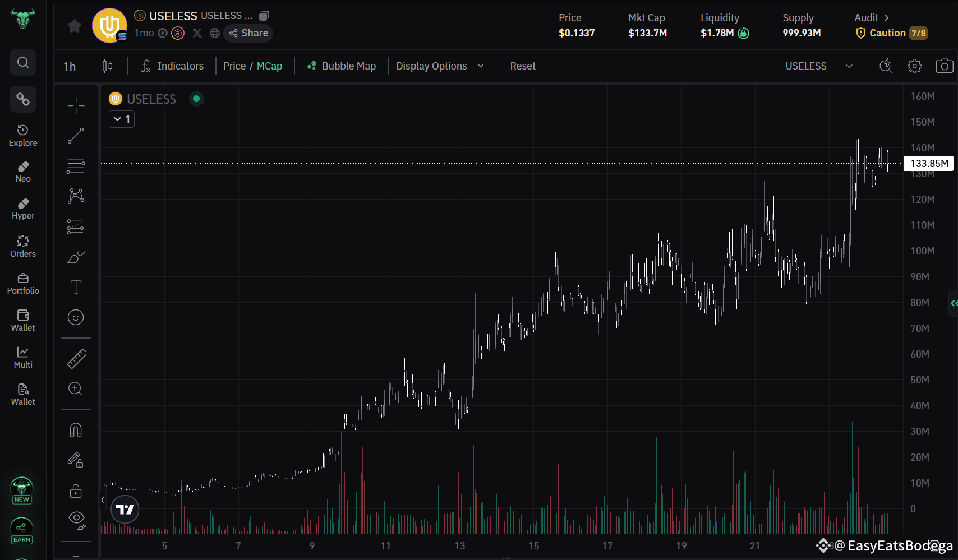Open the Explore page
Viewport: 958px width, 560px height.
coord(23,136)
